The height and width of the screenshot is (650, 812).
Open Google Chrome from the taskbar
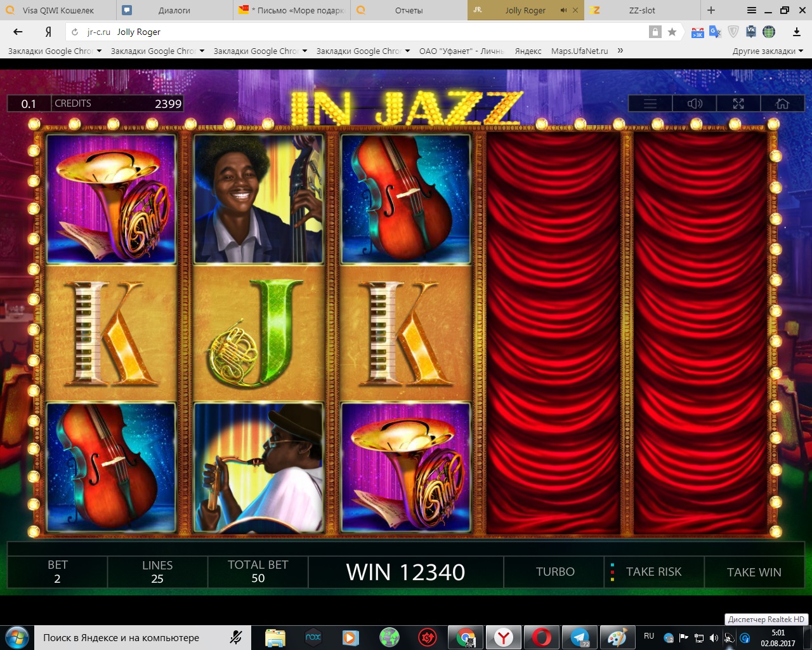pos(466,637)
